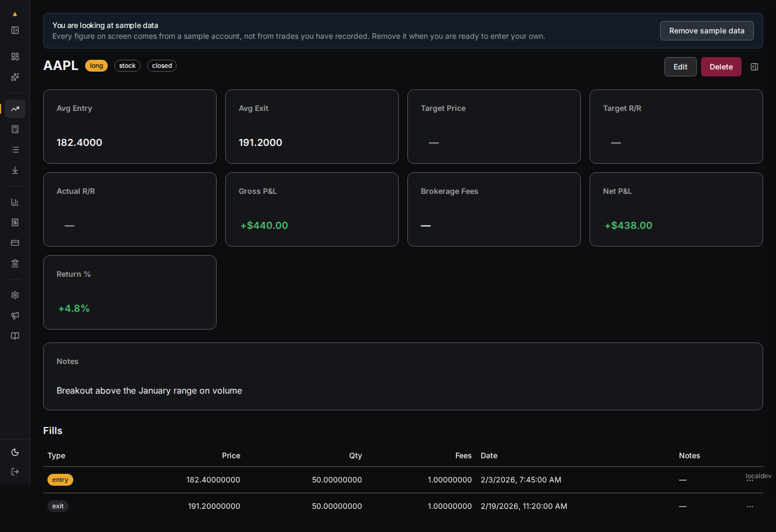Screen dimensions: 776x532
Task: Click the Edit button
Action: click(680, 67)
